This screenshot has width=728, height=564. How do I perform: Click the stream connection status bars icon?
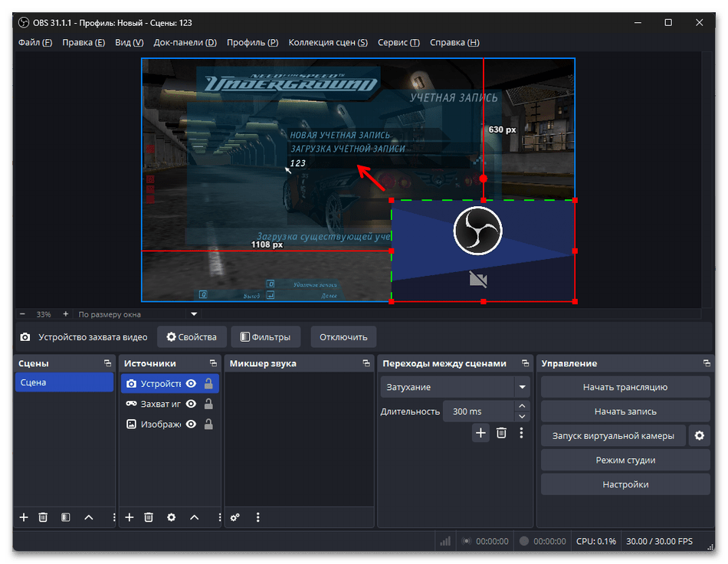click(x=445, y=541)
